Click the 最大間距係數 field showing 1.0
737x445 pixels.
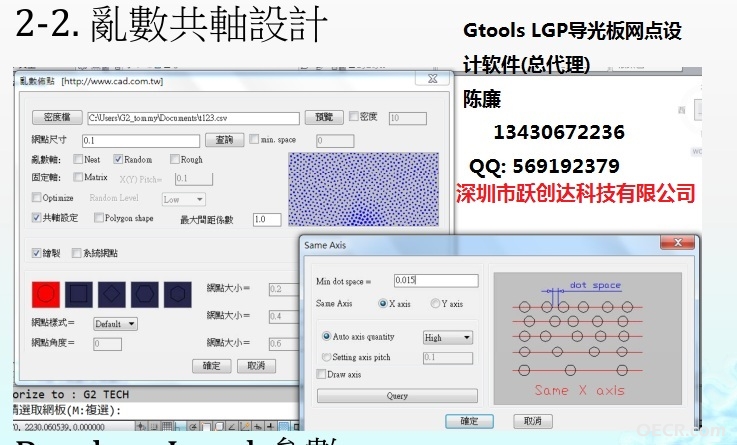(267, 219)
